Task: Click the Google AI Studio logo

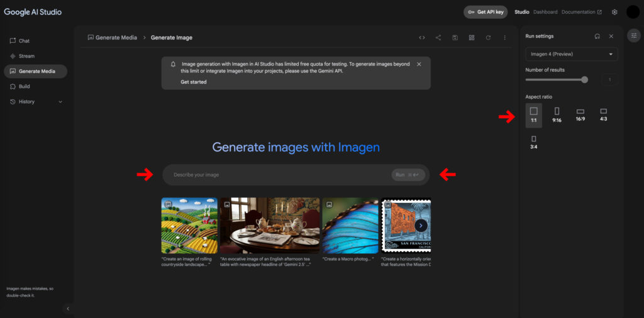Action: click(x=33, y=12)
